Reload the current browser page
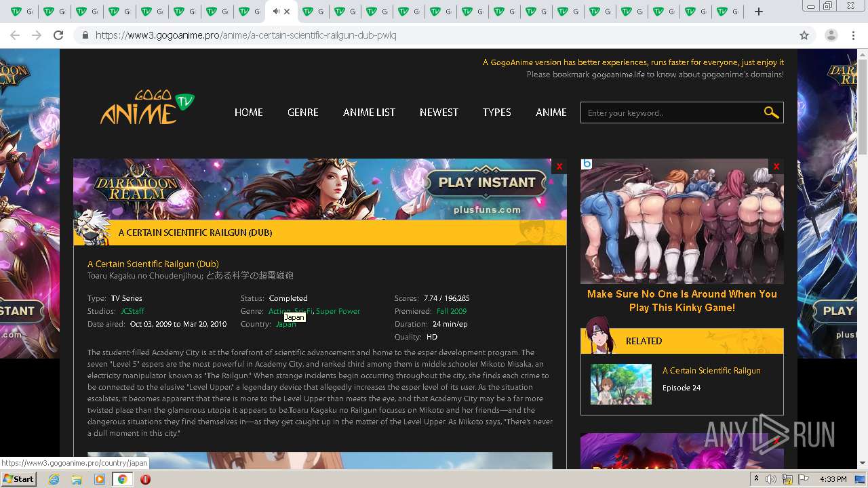The height and width of the screenshot is (488, 868). pyautogui.click(x=58, y=35)
